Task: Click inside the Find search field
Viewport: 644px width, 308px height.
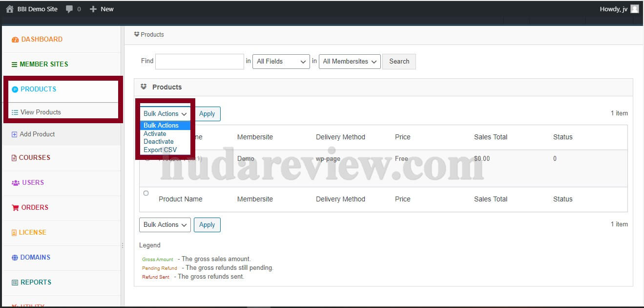Action: [x=199, y=61]
